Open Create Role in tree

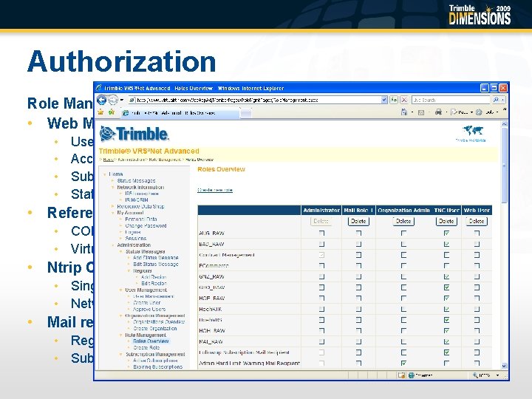click(x=146, y=348)
